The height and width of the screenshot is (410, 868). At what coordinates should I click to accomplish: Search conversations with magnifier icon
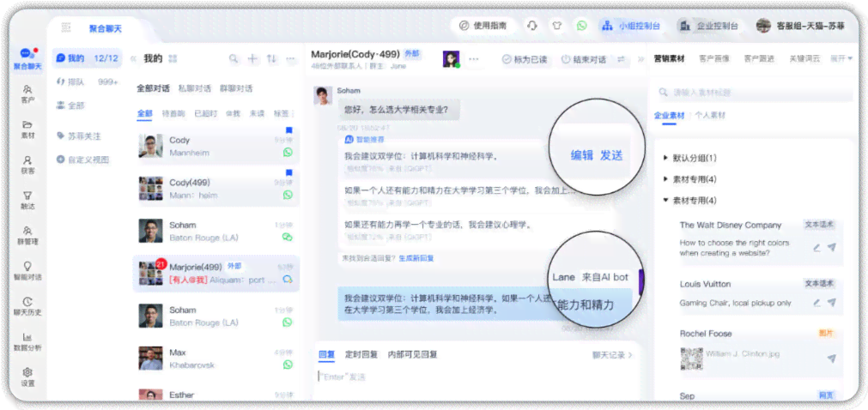(x=234, y=58)
